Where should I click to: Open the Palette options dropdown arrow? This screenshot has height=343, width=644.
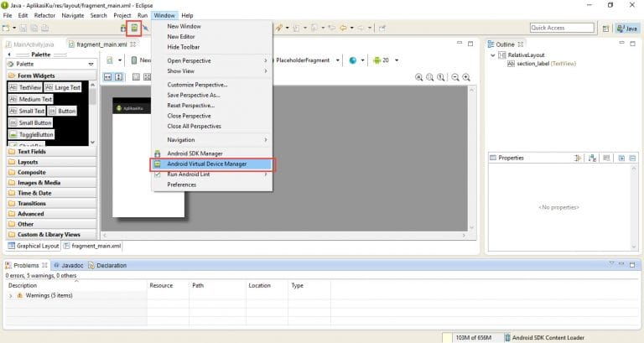tap(91, 64)
